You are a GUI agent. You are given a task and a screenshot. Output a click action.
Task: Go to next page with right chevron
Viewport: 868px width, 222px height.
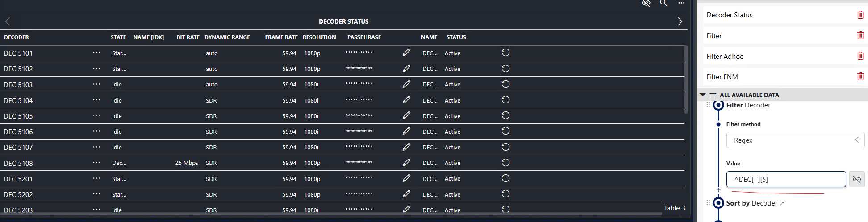tap(680, 21)
